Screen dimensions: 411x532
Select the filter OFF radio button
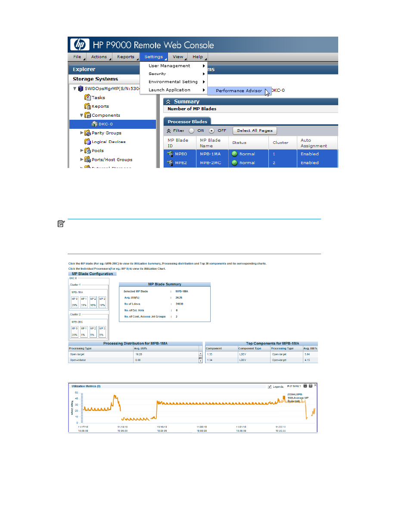click(x=212, y=131)
